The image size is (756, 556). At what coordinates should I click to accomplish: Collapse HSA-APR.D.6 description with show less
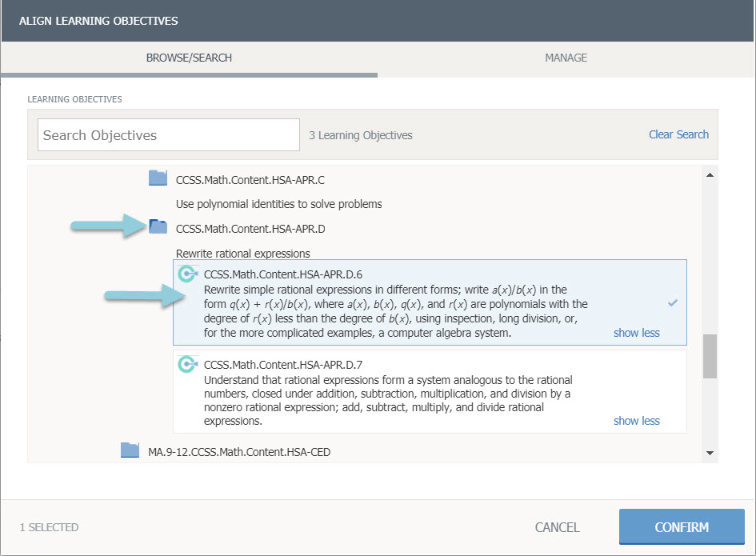point(636,333)
